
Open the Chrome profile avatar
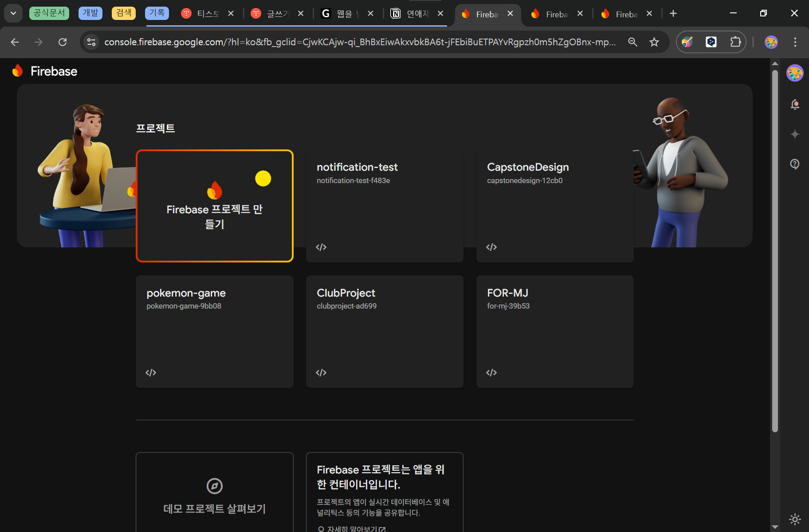point(771,42)
